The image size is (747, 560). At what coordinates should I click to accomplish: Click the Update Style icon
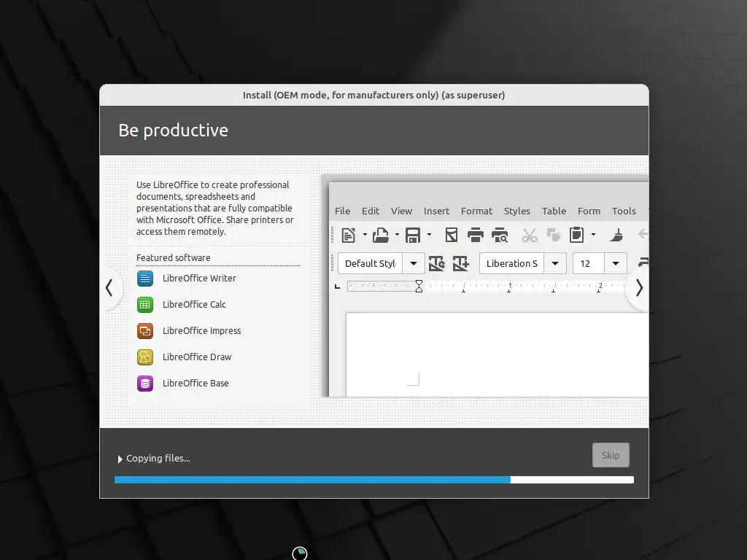[436, 263]
